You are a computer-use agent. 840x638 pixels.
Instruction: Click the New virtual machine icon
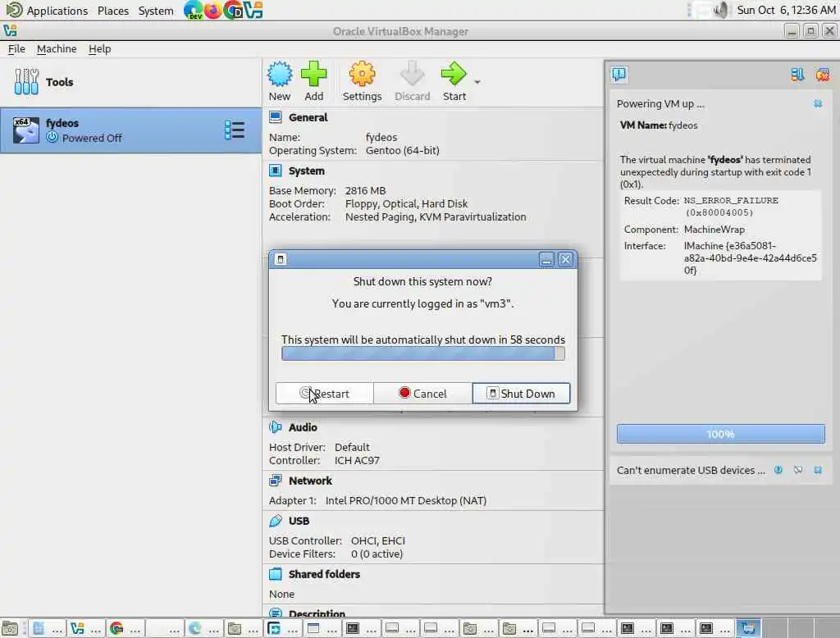pyautogui.click(x=279, y=81)
